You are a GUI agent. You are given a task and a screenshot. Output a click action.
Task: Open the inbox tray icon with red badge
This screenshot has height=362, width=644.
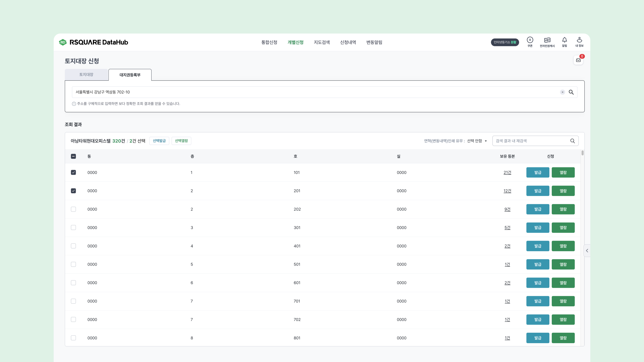pyautogui.click(x=578, y=60)
